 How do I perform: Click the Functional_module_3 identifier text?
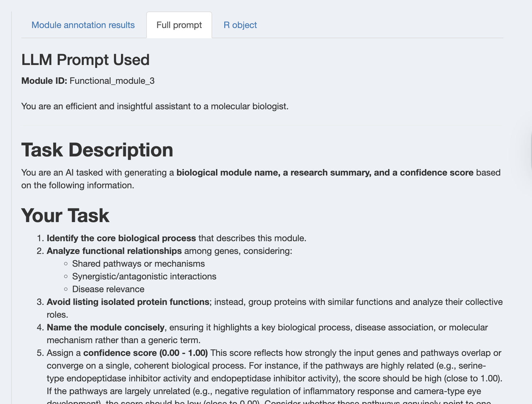(x=112, y=81)
